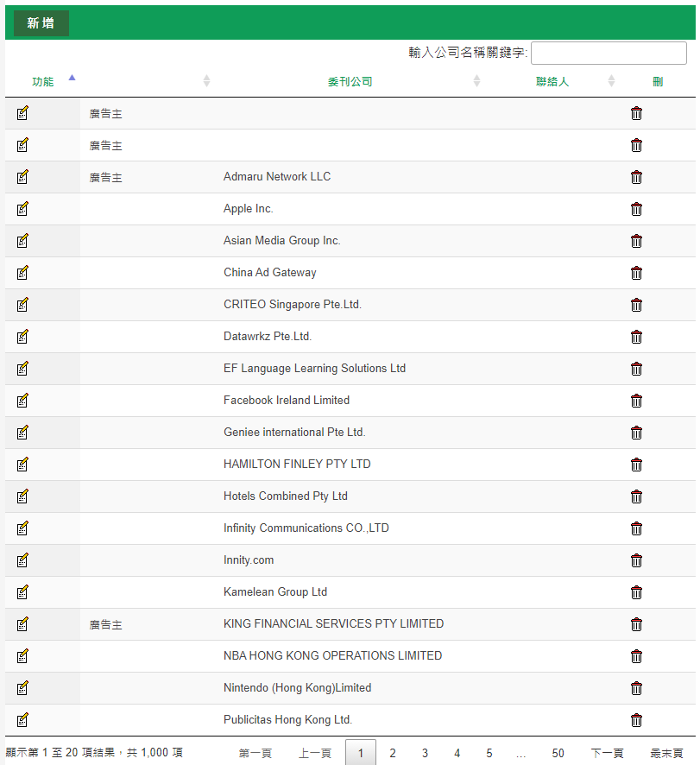Edit the EF Language Learning Solutions row

tap(22, 369)
